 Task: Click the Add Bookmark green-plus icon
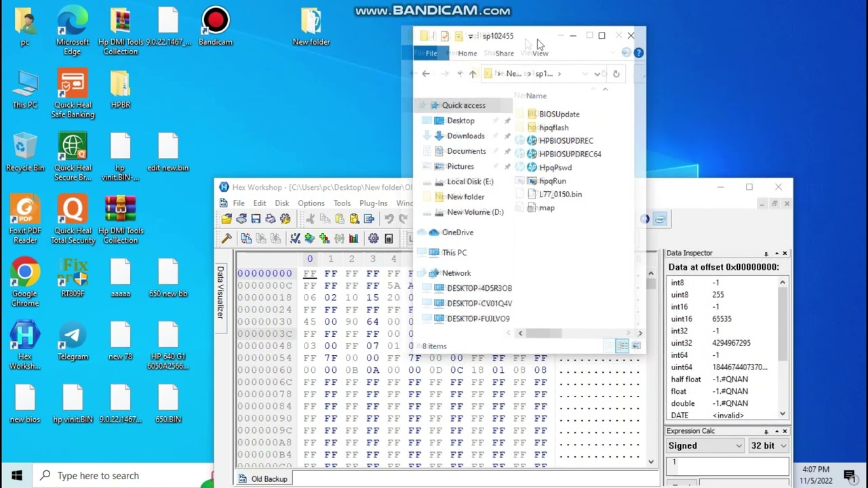click(310, 239)
